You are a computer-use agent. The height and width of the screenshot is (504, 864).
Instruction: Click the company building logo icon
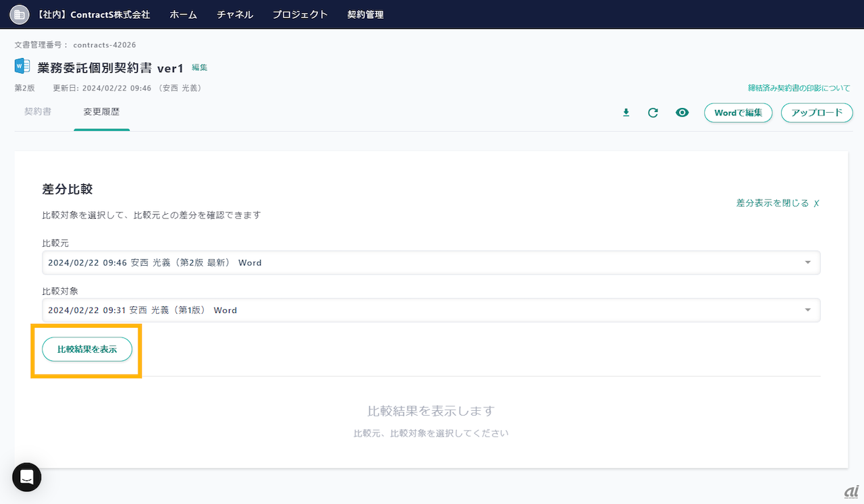click(x=20, y=14)
